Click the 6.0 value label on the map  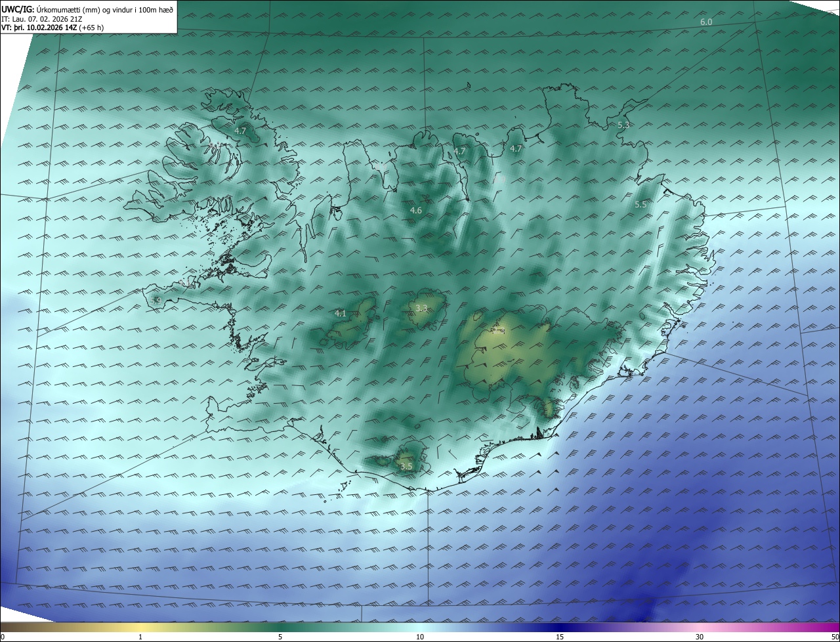(x=706, y=22)
